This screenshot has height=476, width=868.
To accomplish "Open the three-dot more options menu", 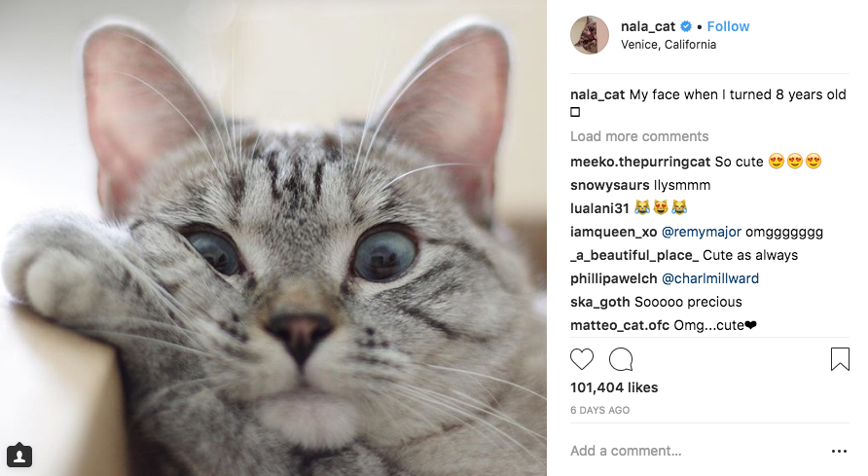I will tap(839, 452).
